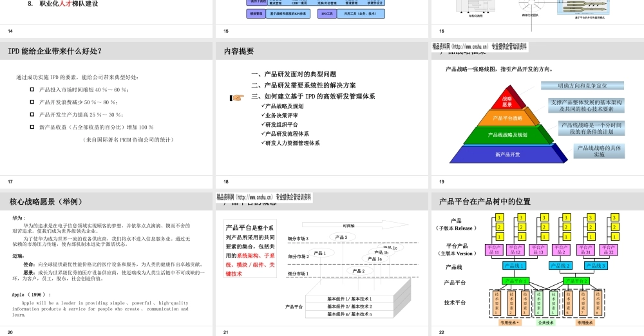Click the callout 支撑产品整体发展的基本架构
This screenshot has height=336, width=644.
click(587, 106)
